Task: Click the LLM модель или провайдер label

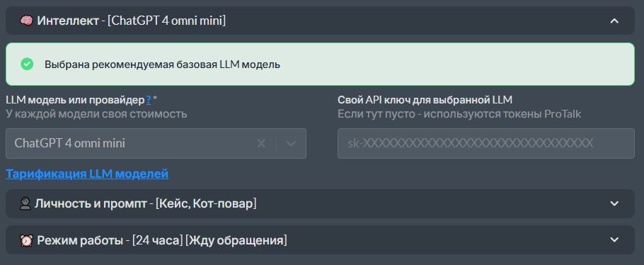Action: (75, 100)
